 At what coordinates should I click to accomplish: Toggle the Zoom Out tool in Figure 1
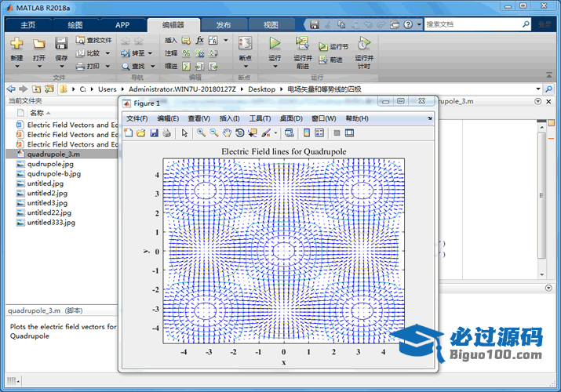(x=214, y=133)
